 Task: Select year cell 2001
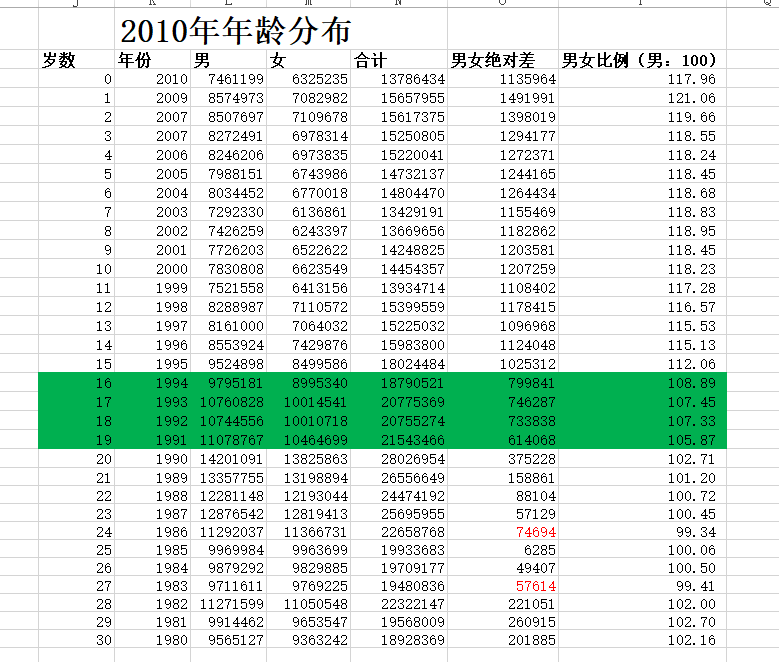pos(172,250)
